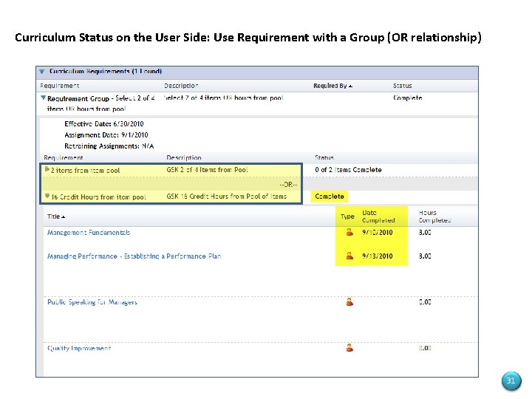
Task: Click the blue slide number 31 badge
Action: (510, 381)
